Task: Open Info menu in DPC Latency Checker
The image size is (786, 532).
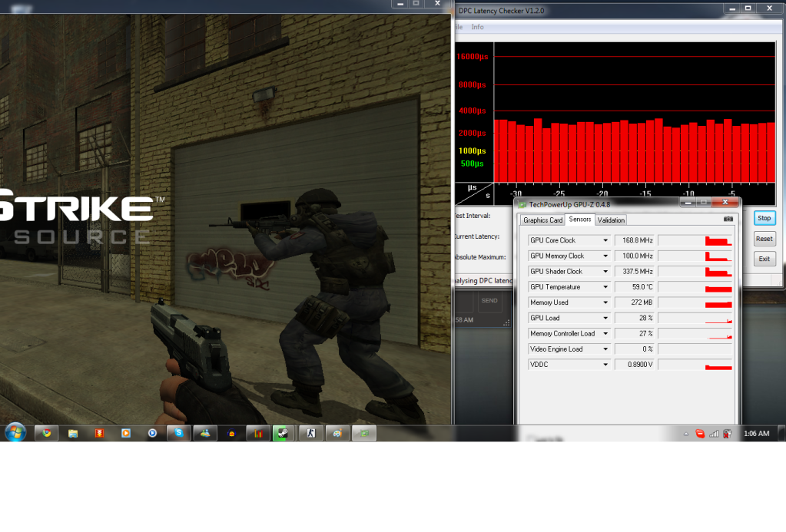Action: tap(477, 27)
